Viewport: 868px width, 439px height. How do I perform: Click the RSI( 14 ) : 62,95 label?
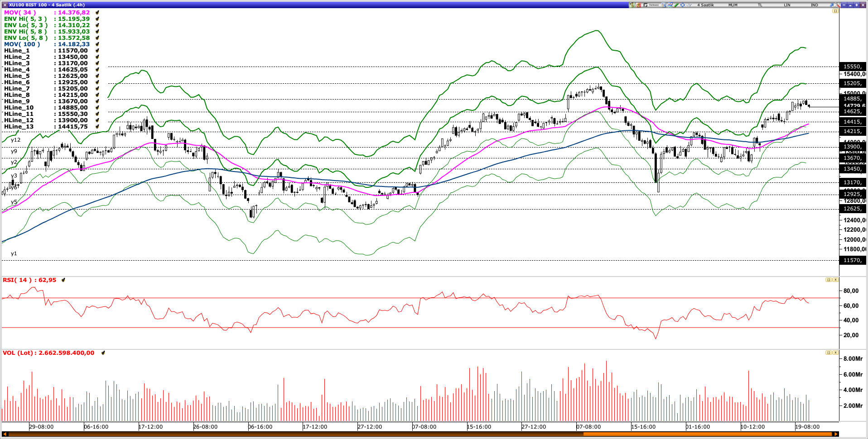coord(29,280)
